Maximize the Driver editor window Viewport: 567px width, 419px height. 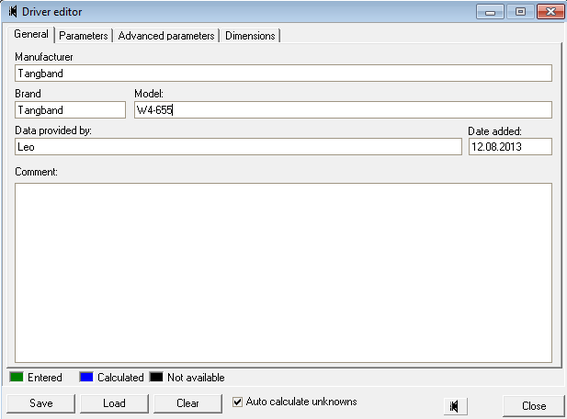click(x=520, y=12)
